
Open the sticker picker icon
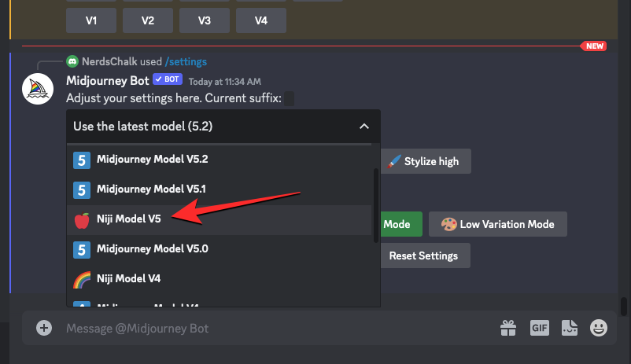pyautogui.click(x=570, y=328)
